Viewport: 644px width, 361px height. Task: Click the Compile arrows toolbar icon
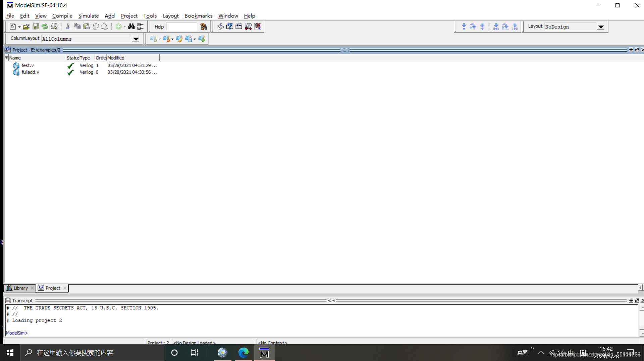(x=220, y=27)
